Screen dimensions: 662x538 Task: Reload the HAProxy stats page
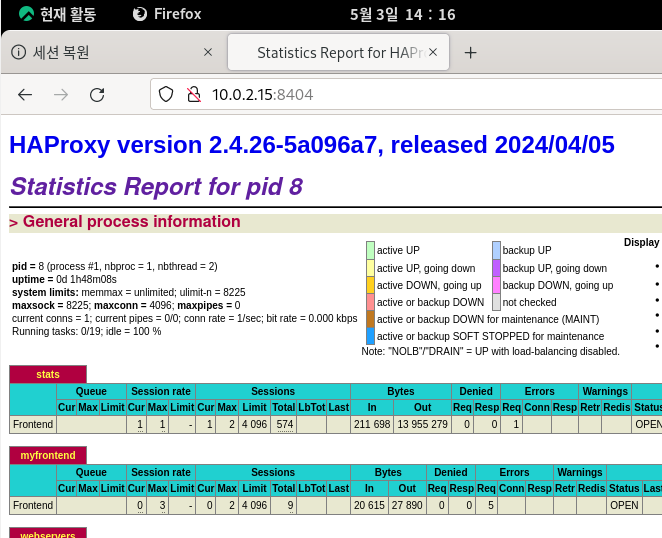coord(97,95)
